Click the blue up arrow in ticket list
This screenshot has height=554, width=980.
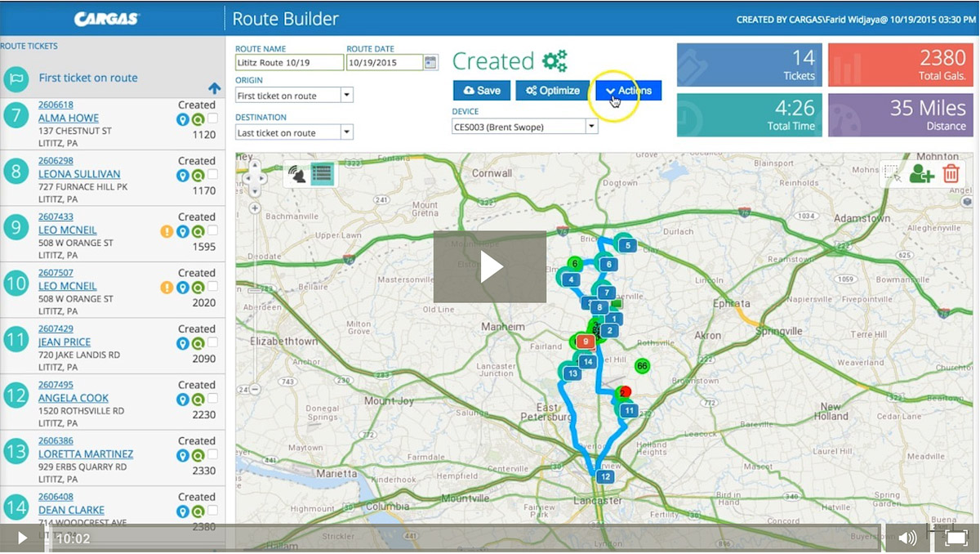tap(214, 88)
